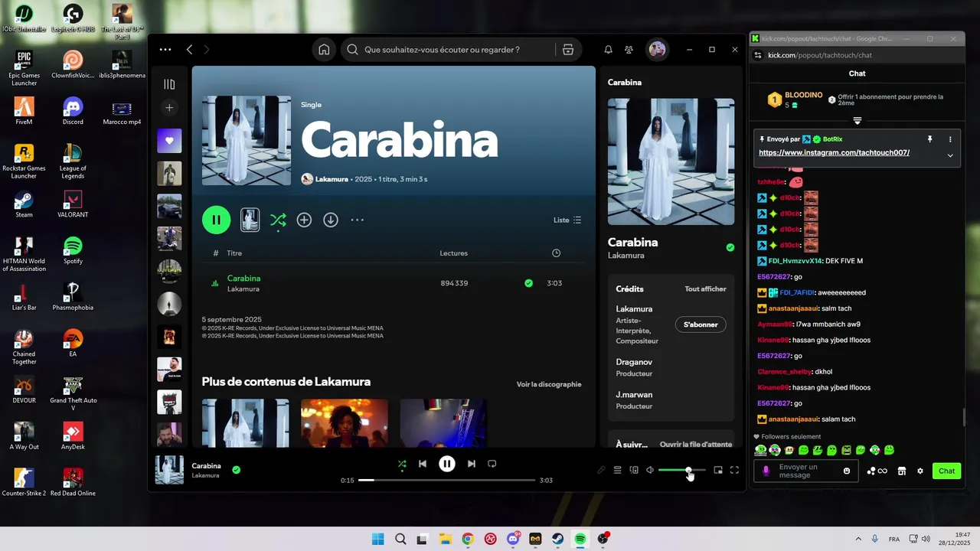
Task: Open pinned message three-dot menu
Action: pyautogui.click(x=950, y=139)
